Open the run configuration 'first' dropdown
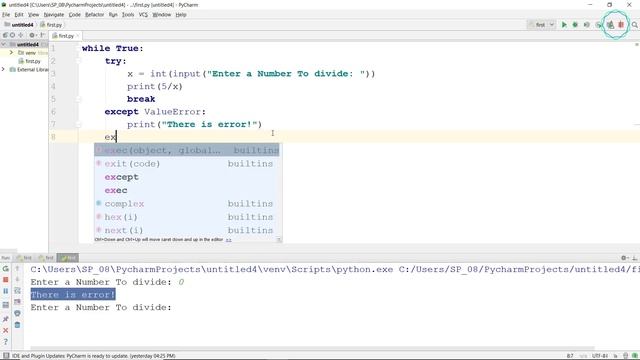640x360 pixels. [542, 25]
